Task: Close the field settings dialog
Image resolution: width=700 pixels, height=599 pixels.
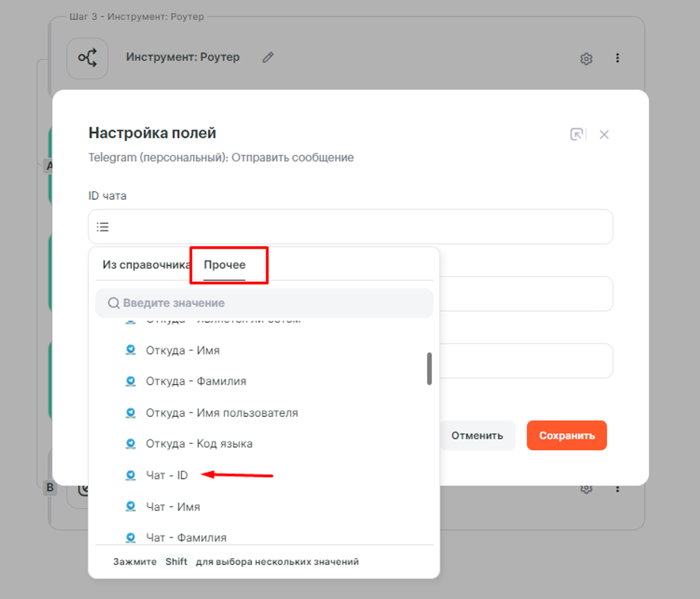Action: pos(604,134)
